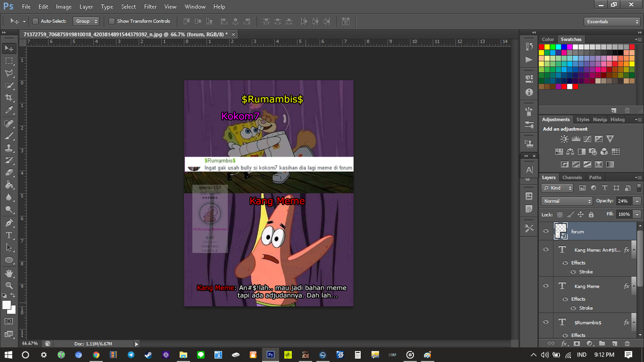Select the Hand tool
This screenshot has width=644, height=362.
click(x=9, y=274)
